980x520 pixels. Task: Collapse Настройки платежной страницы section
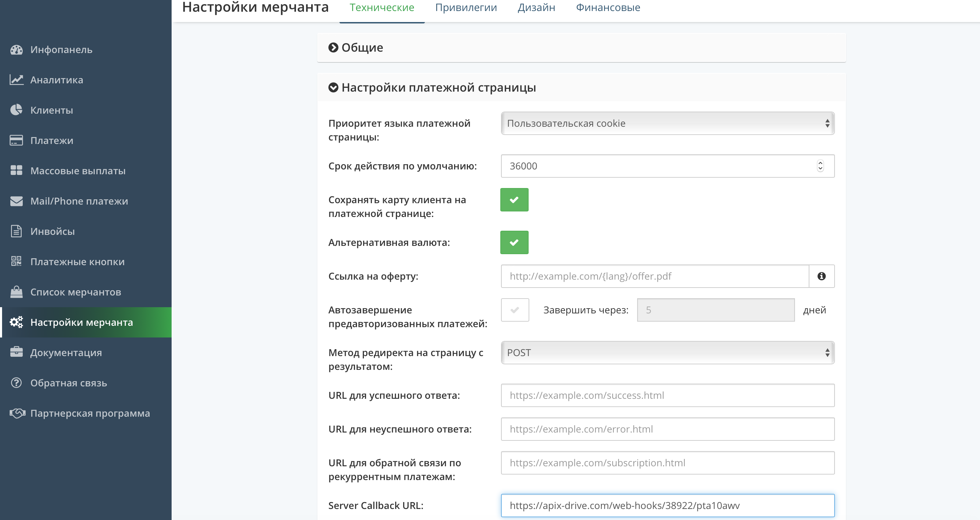click(x=581, y=87)
